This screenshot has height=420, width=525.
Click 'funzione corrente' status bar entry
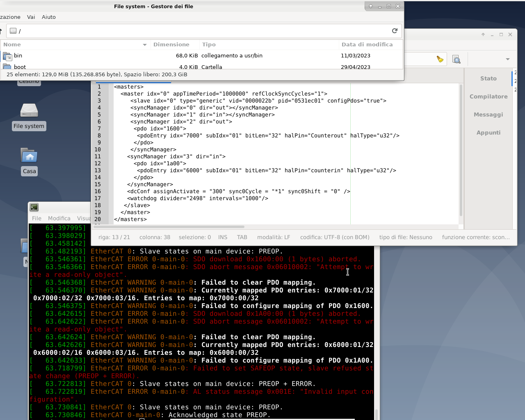(x=476, y=237)
